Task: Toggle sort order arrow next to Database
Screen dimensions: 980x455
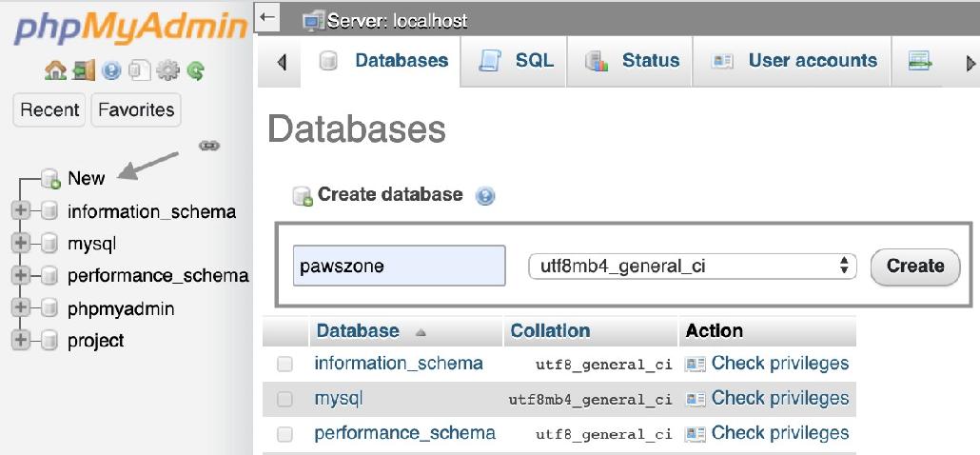Action: 421,333
